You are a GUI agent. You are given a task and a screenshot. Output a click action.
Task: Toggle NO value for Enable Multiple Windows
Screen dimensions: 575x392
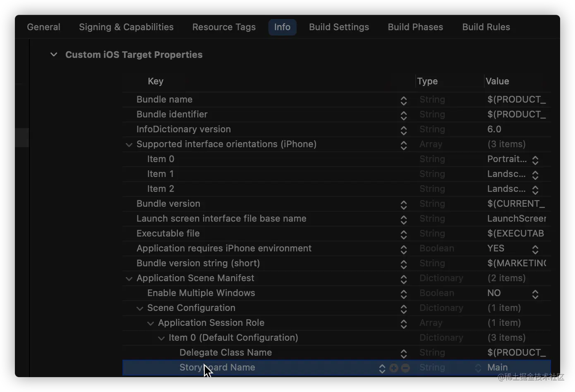click(535, 294)
